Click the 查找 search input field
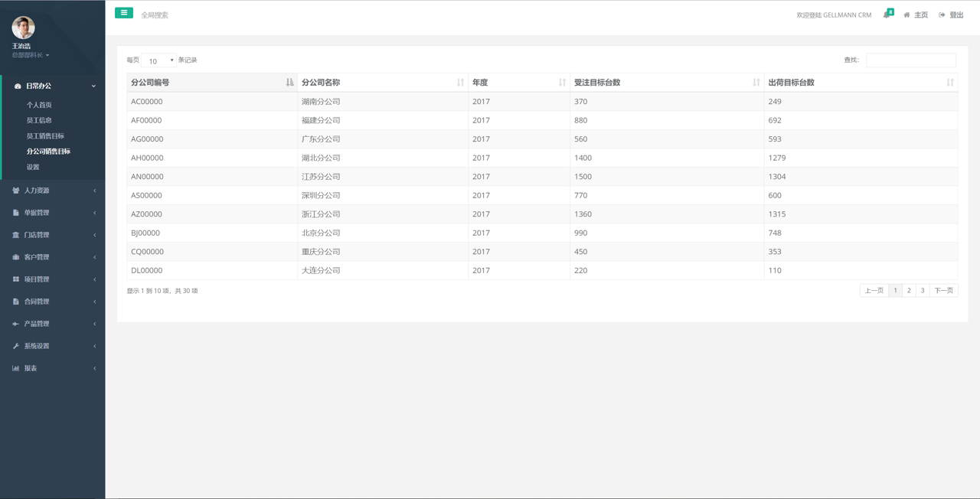This screenshot has height=499, width=980. click(x=910, y=60)
